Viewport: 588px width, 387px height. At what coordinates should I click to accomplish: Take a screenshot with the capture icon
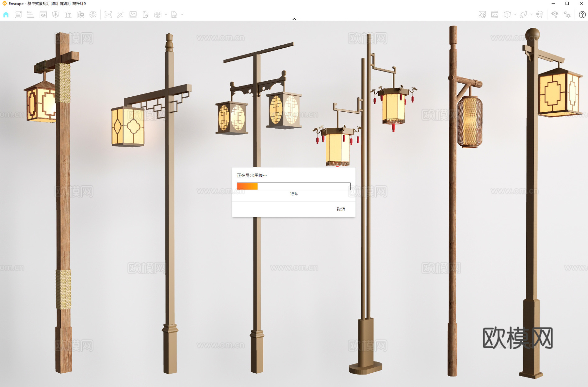coord(108,15)
